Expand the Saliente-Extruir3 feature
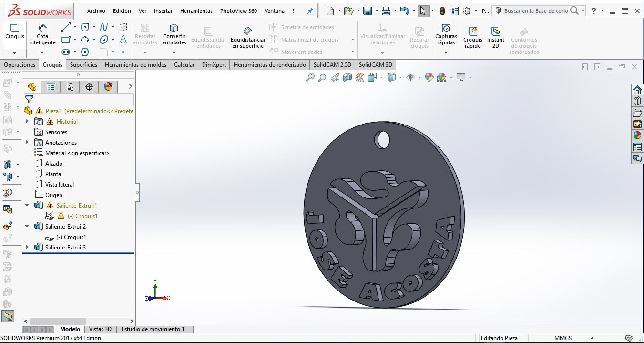This screenshot has height=343, width=644. click(27, 247)
